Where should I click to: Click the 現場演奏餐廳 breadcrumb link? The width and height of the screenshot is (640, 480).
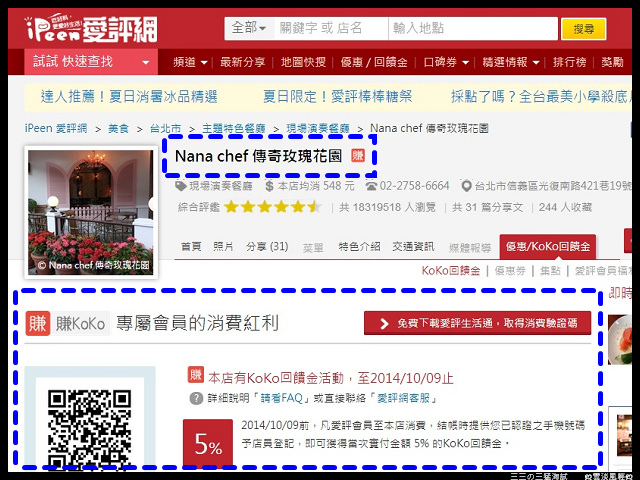pos(318,129)
